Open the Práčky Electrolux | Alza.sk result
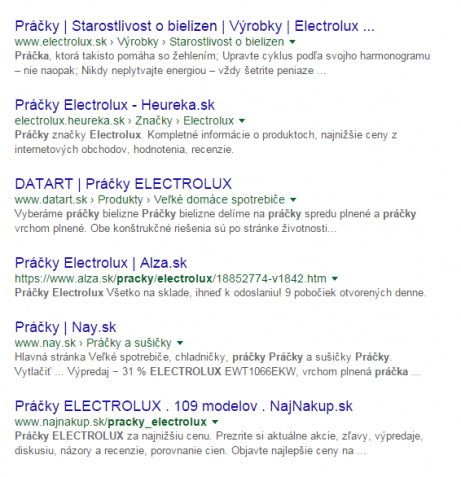Viewport: 461px width, 477px height. 101,263
